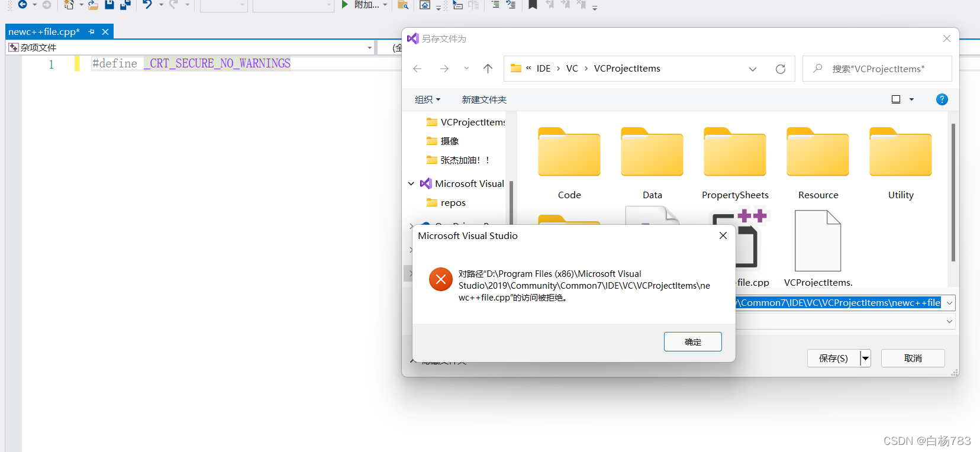980x452 pixels.
Task: Open new project icon dropdown arrow
Action: pos(81,5)
